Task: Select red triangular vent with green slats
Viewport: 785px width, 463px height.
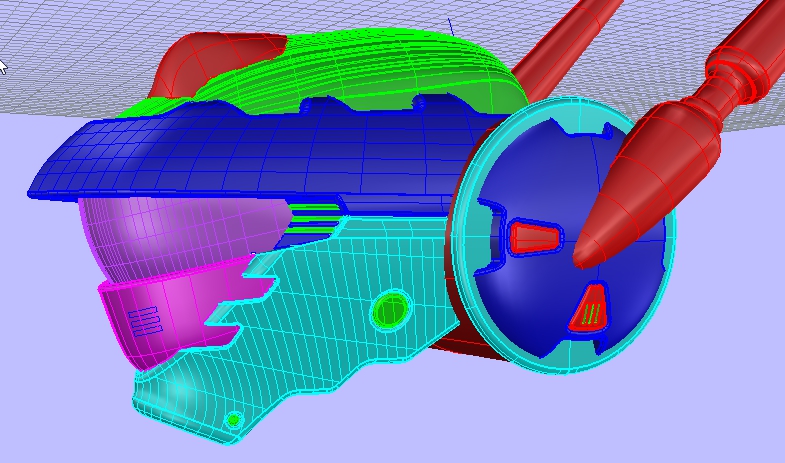Action: pos(590,309)
